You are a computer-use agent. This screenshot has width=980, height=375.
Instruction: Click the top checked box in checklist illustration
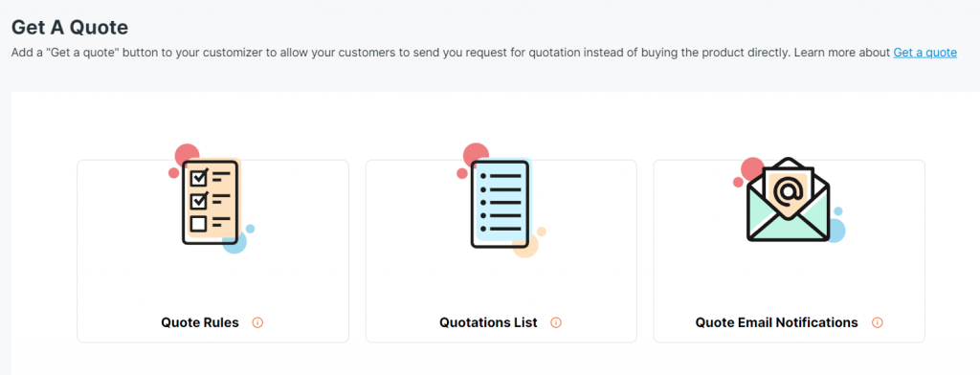coord(199,178)
